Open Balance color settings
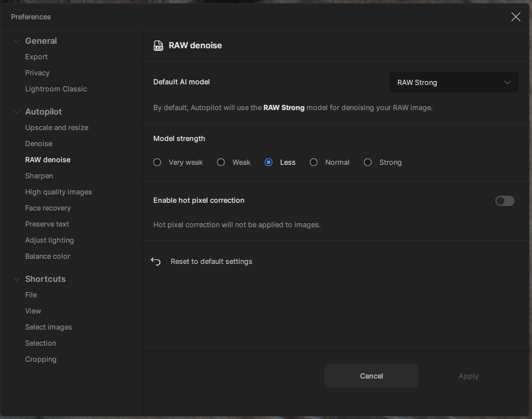 (x=48, y=256)
